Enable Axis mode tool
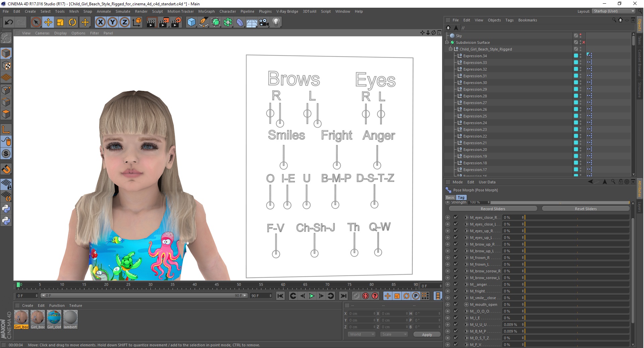The image size is (644, 348). point(6,129)
